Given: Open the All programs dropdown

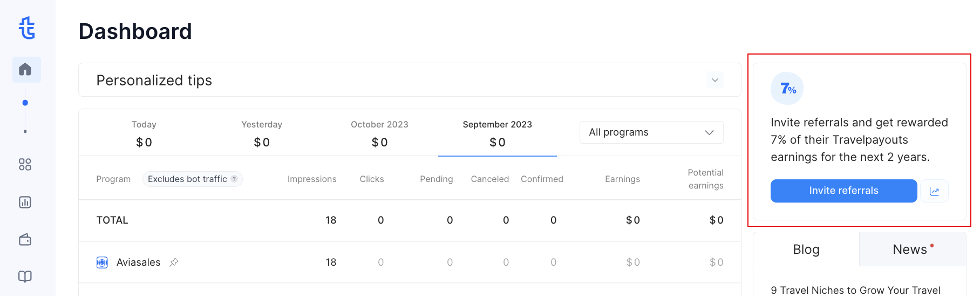Looking at the screenshot, I should coord(651,132).
